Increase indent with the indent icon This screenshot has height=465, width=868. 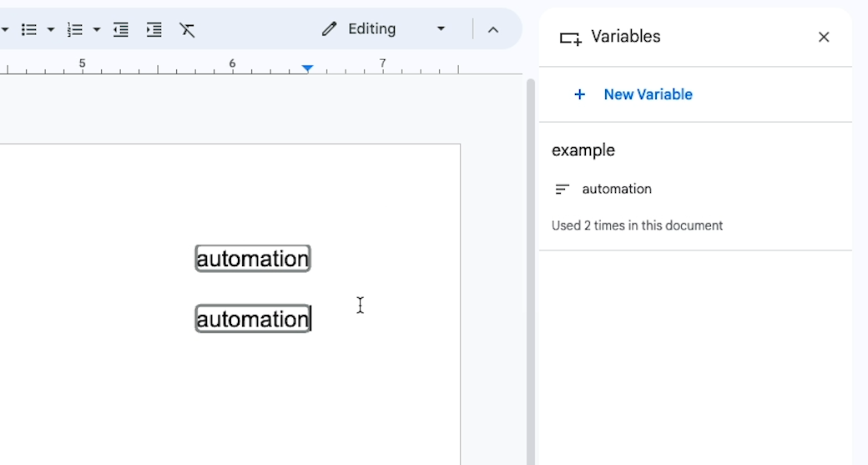pyautogui.click(x=154, y=29)
